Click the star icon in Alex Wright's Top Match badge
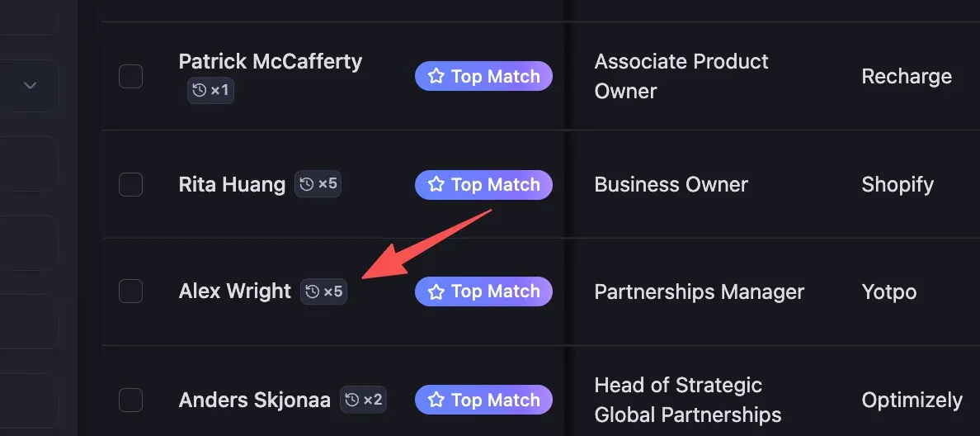This screenshot has height=436, width=980. pos(436,291)
